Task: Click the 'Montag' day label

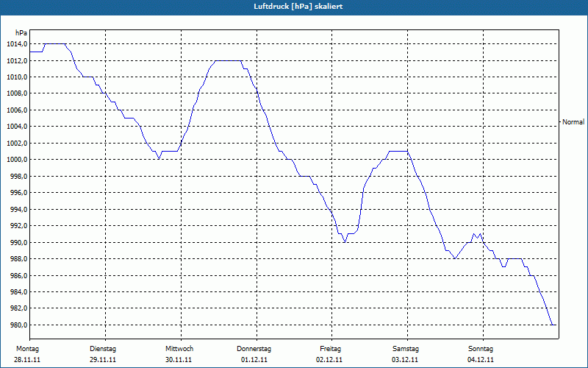Action: 27,349
